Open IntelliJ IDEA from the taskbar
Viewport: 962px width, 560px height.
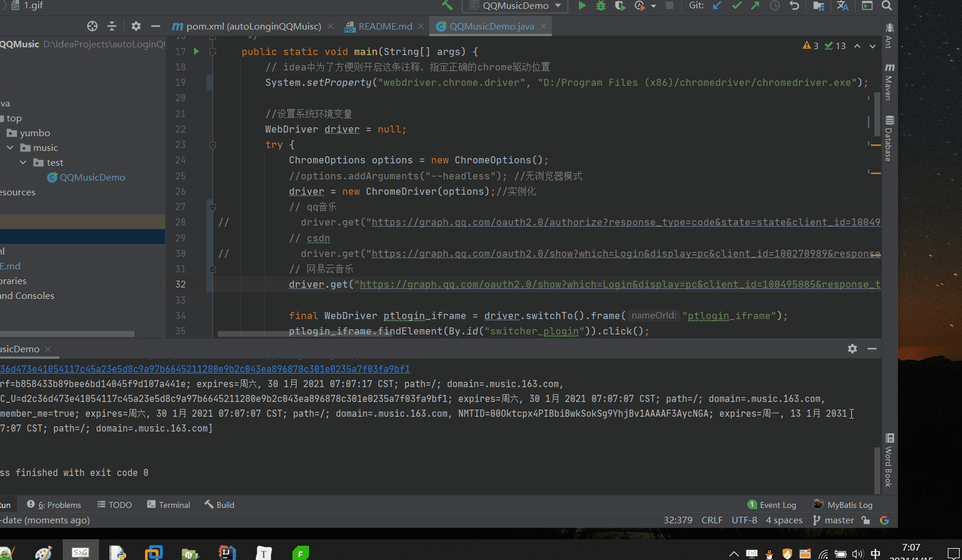[227, 553]
